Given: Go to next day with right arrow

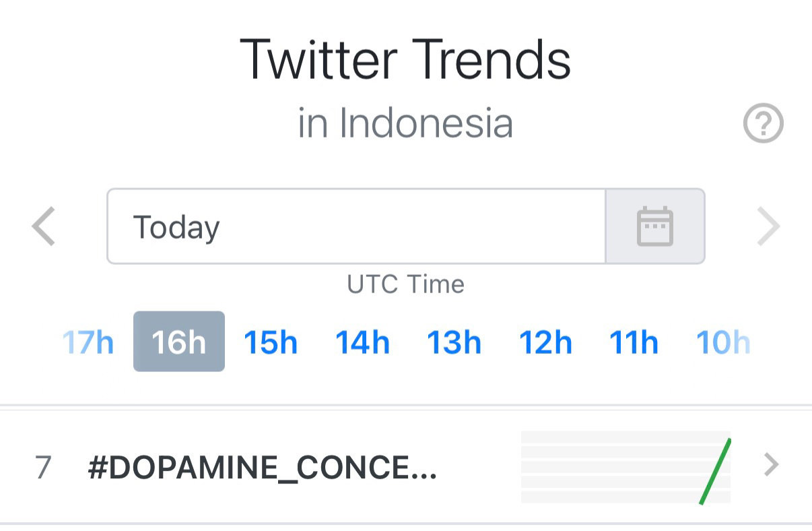Looking at the screenshot, I should click(768, 226).
